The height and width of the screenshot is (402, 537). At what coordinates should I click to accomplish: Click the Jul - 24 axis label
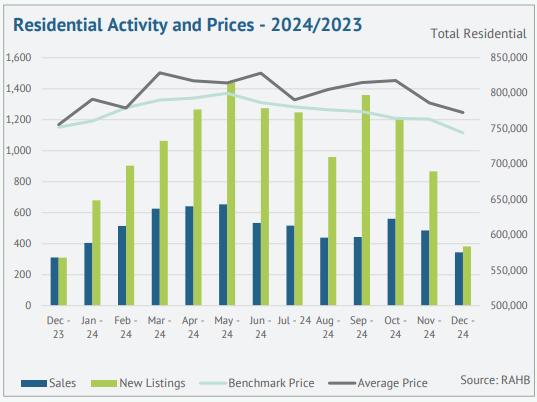(x=294, y=321)
